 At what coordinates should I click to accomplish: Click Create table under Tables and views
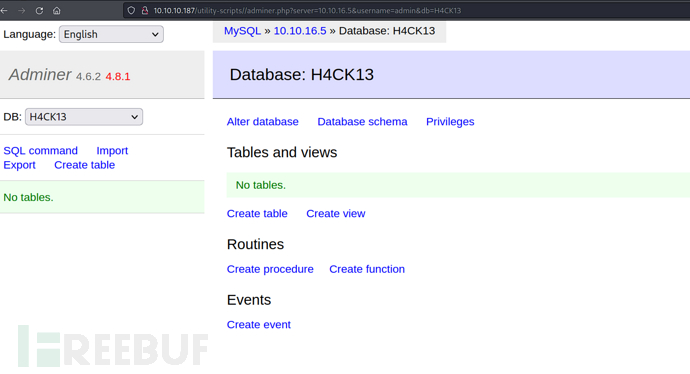coord(257,214)
